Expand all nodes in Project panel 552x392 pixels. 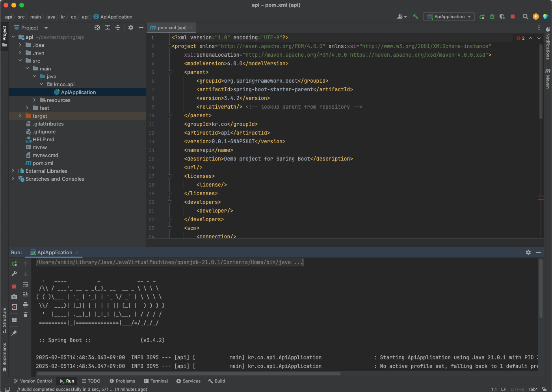108,28
